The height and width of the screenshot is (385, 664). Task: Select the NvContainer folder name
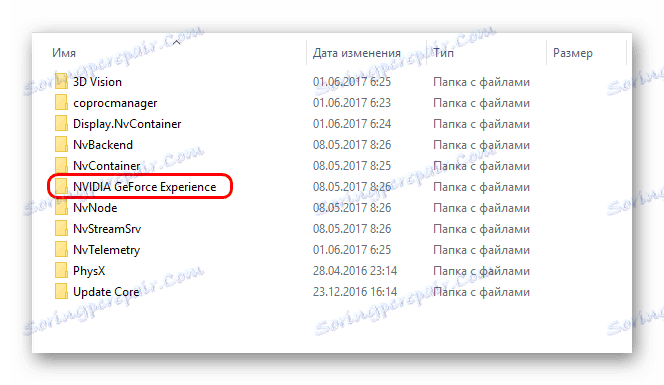107,166
